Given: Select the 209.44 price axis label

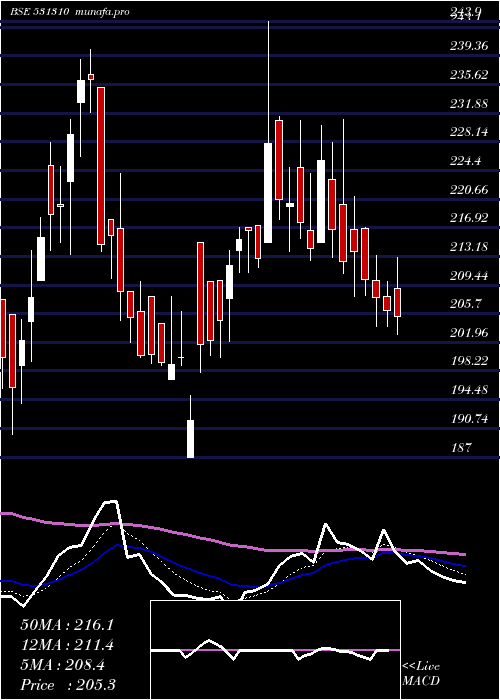Looking at the screenshot, I should coord(469,276).
